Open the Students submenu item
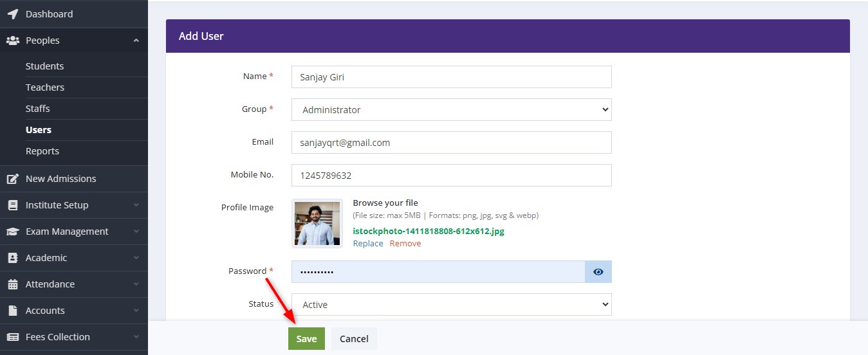Image resolution: width=868 pixels, height=355 pixels. (x=44, y=66)
